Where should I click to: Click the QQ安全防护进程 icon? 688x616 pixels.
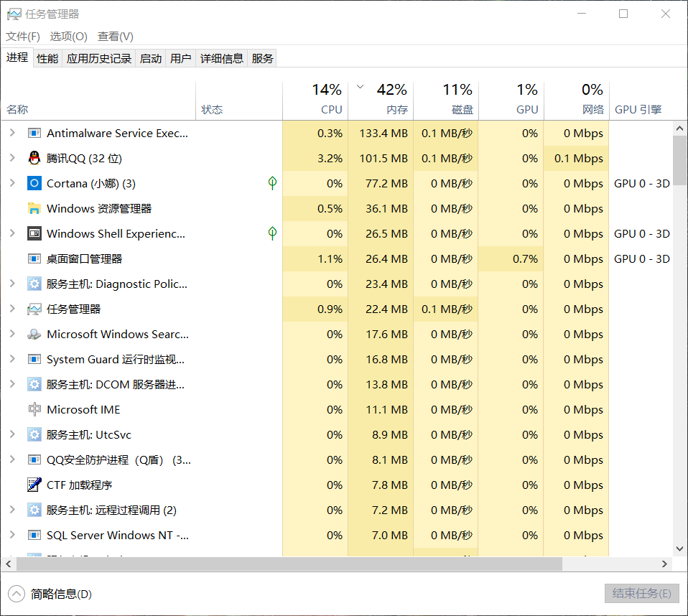(34, 459)
